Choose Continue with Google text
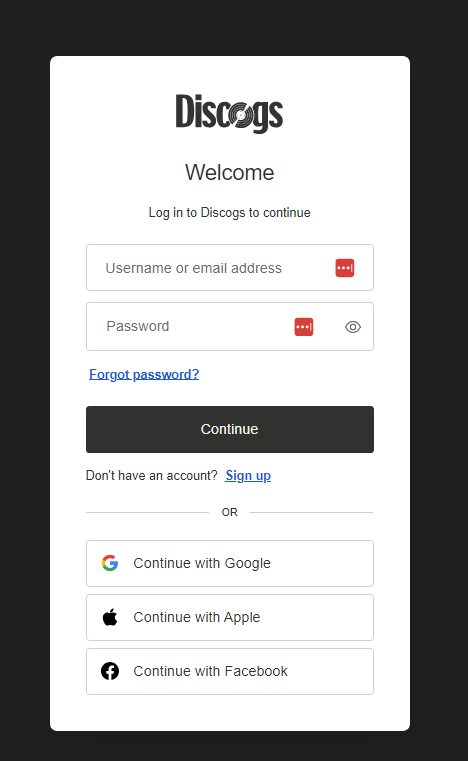The height and width of the screenshot is (761, 468). (x=202, y=563)
